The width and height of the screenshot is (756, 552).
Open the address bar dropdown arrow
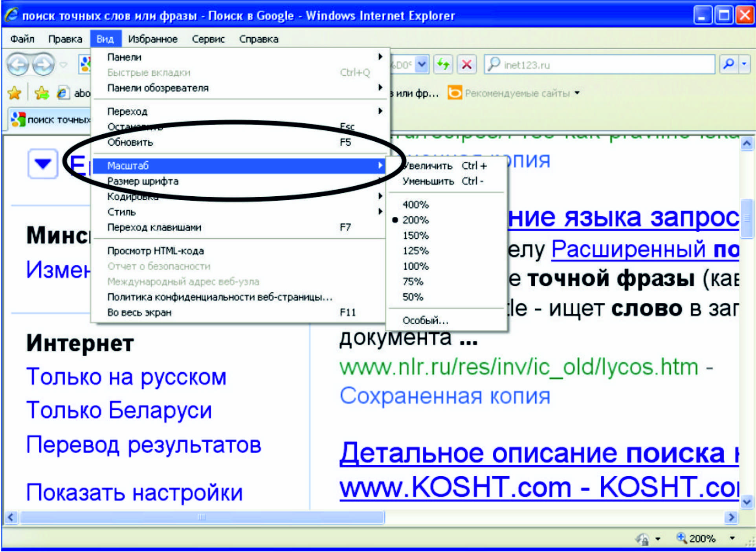(x=422, y=64)
